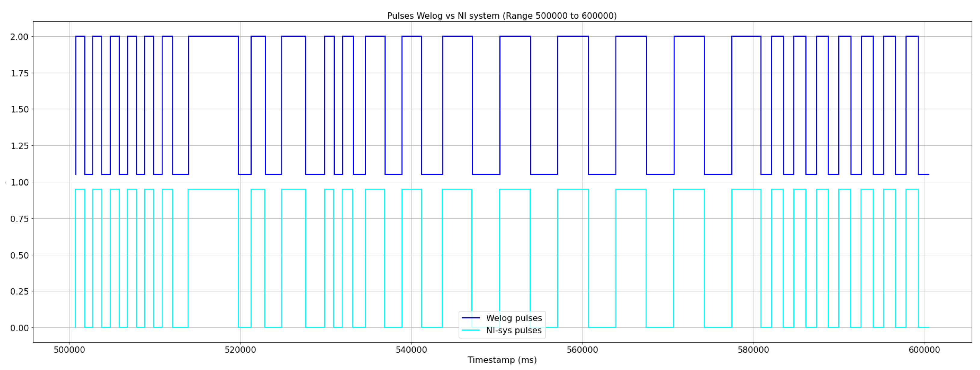The height and width of the screenshot is (370, 980).
Task: Click the 1.00 y-axis tick label
Action: (x=19, y=183)
